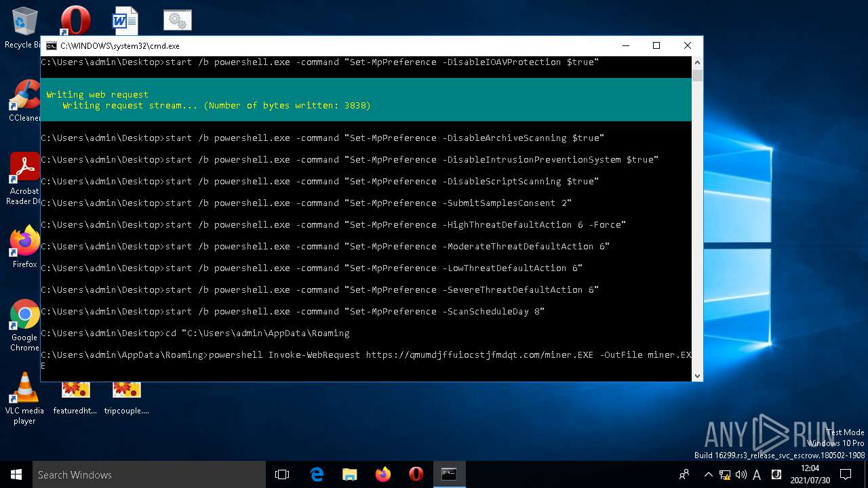The image size is (868, 488).
Task: Maximize the cmd.exe window
Action: [656, 46]
